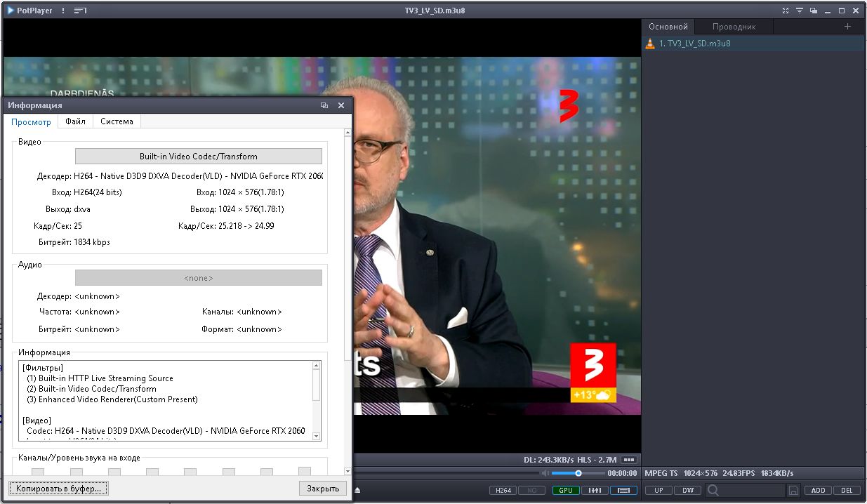867x504 pixels.
Task: Click the VLC cone icon of the playlist item
Action: tap(650, 44)
